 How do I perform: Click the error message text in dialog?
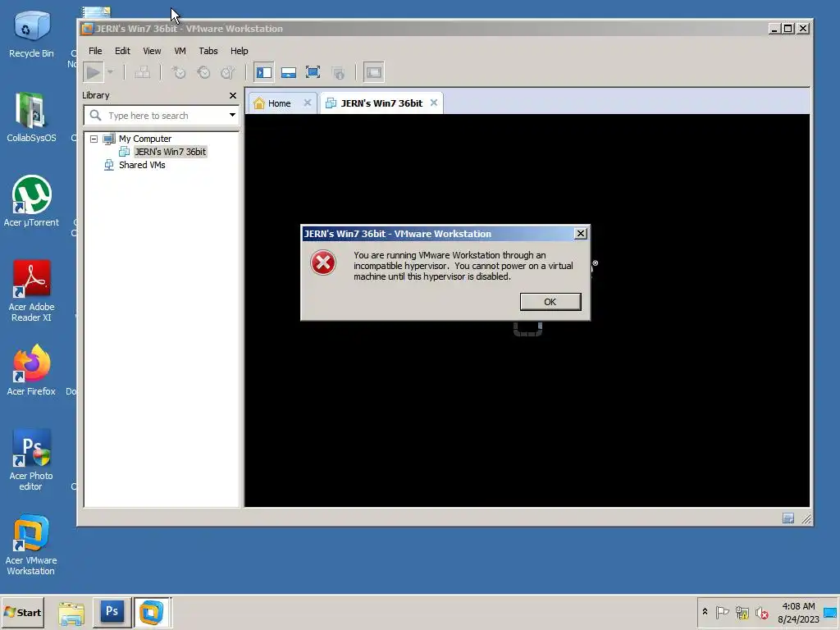coord(463,266)
